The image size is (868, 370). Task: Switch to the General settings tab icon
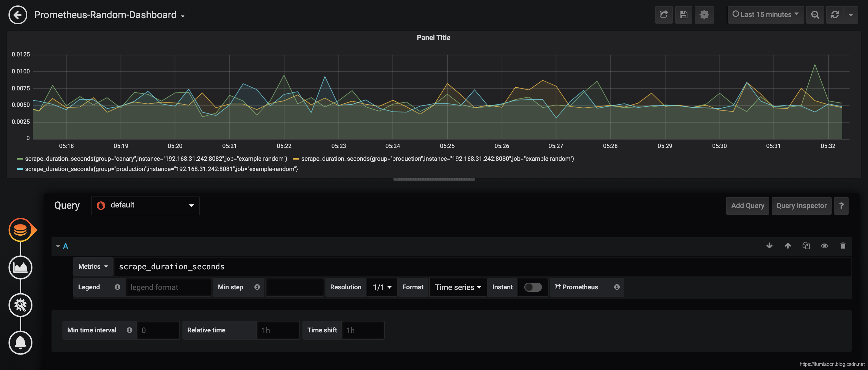(x=21, y=305)
